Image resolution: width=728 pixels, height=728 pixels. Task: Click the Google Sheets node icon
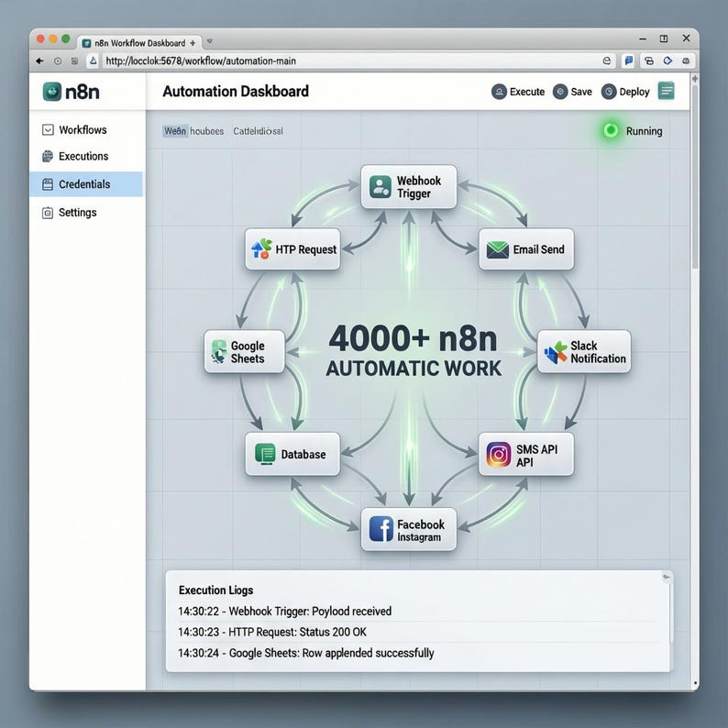click(x=219, y=351)
